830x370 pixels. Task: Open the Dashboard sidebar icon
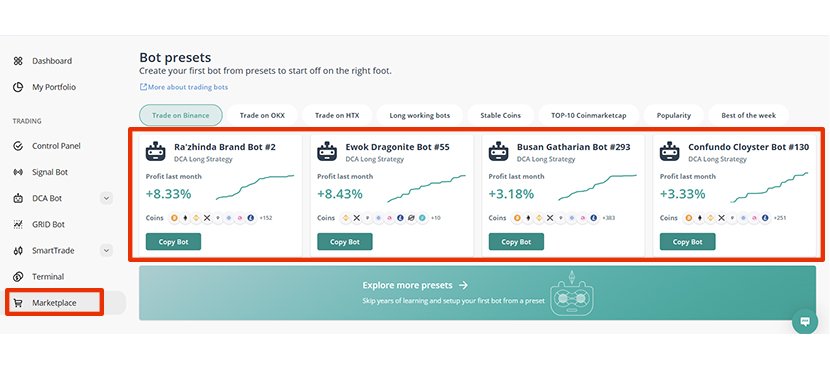[18, 61]
